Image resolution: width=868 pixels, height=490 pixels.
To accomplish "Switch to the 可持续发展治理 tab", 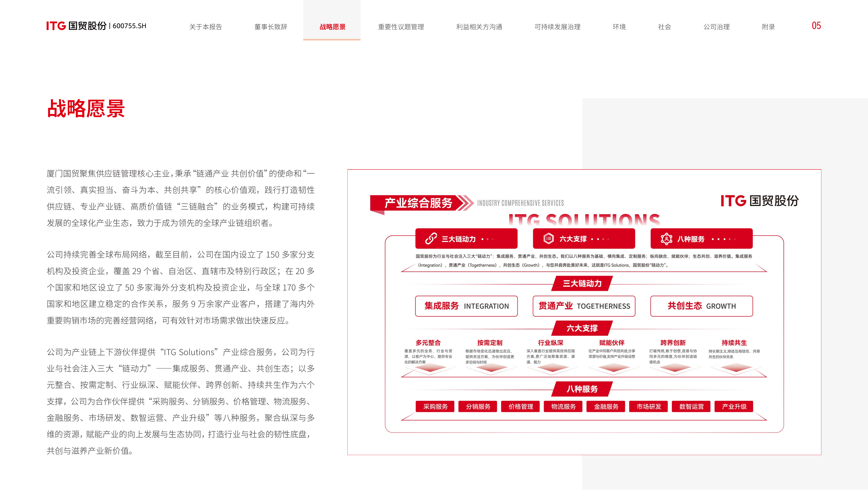I will coord(557,27).
